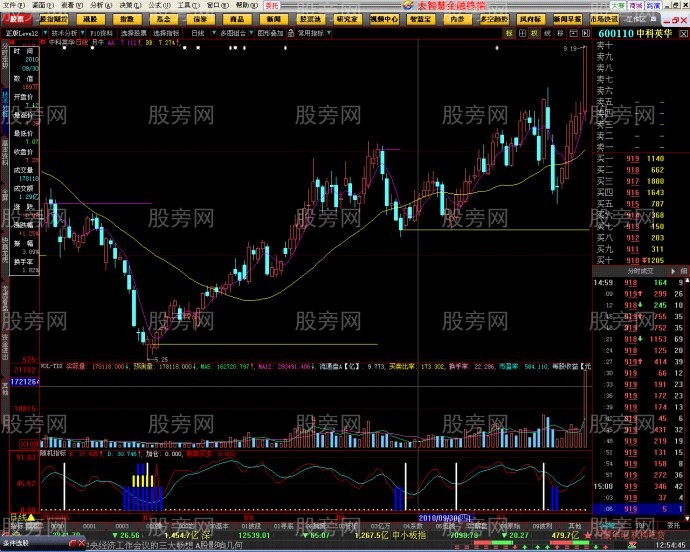Close the 条件选股 panel
The width and height of the screenshot is (690, 552).
pos(80,544)
